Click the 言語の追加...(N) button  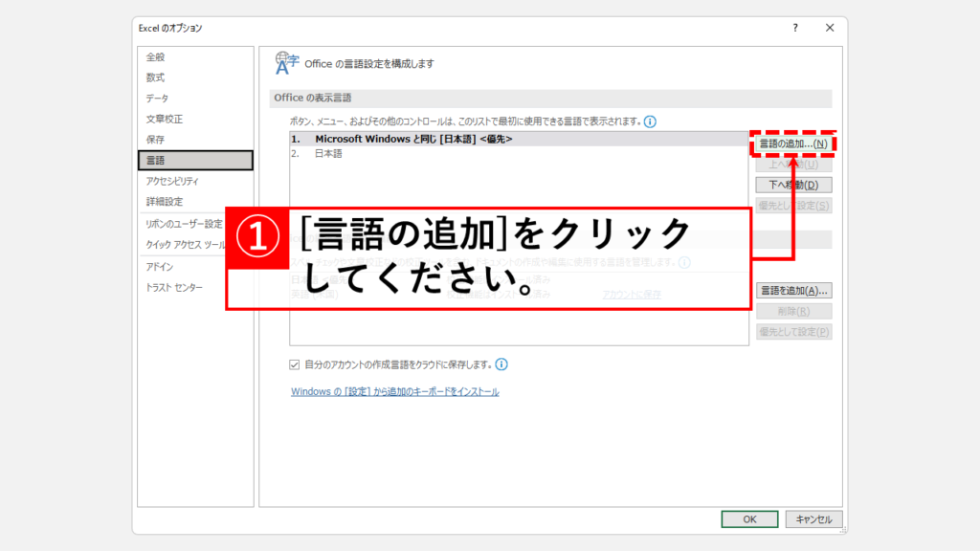(793, 143)
